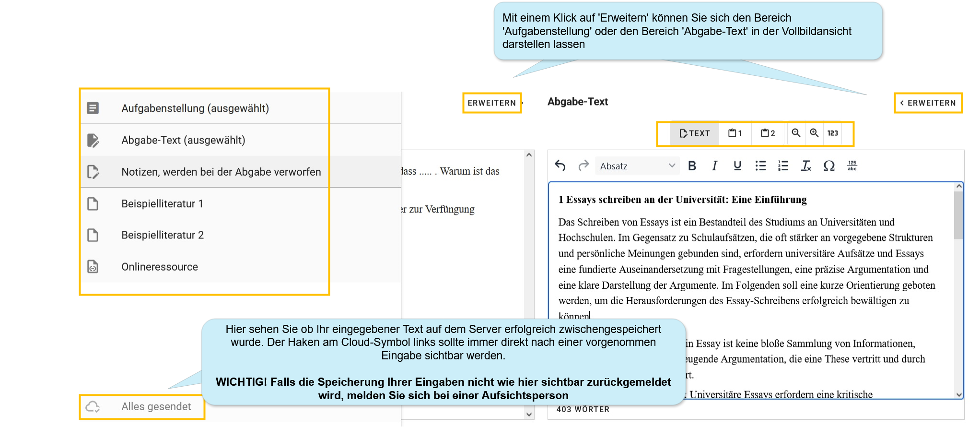This screenshot has height=427, width=980.
Task: Click the Beispielliteratur 2 file icon
Action: [93, 235]
